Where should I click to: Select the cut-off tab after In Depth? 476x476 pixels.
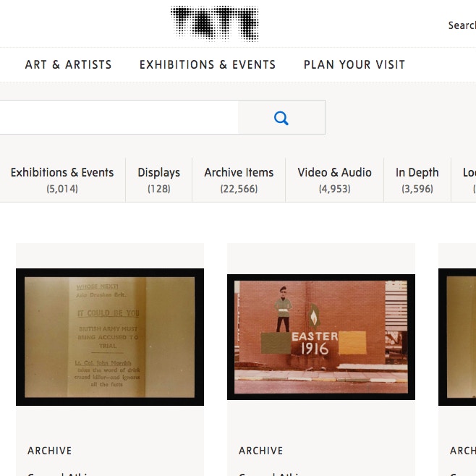coord(467,179)
